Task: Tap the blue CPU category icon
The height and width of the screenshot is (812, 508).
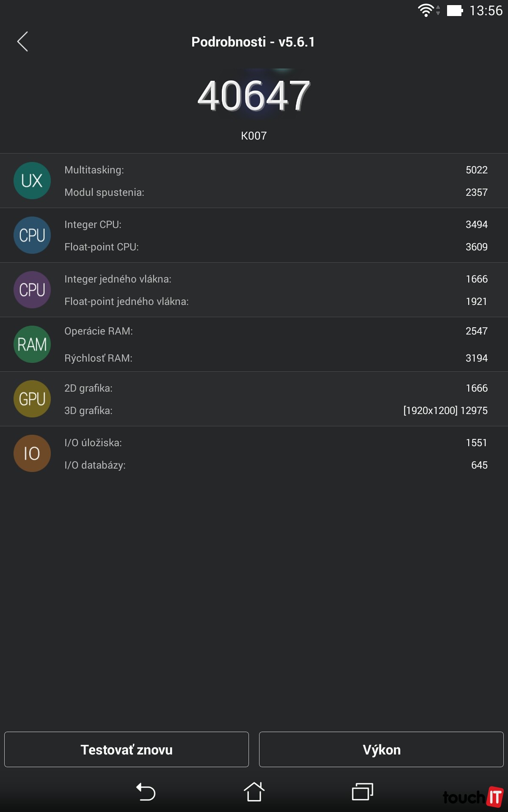Action: 32,235
